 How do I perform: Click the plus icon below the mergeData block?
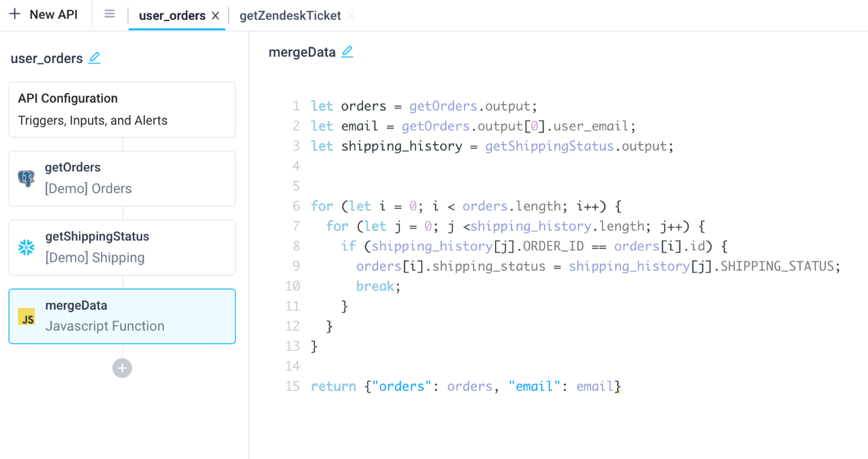(122, 368)
